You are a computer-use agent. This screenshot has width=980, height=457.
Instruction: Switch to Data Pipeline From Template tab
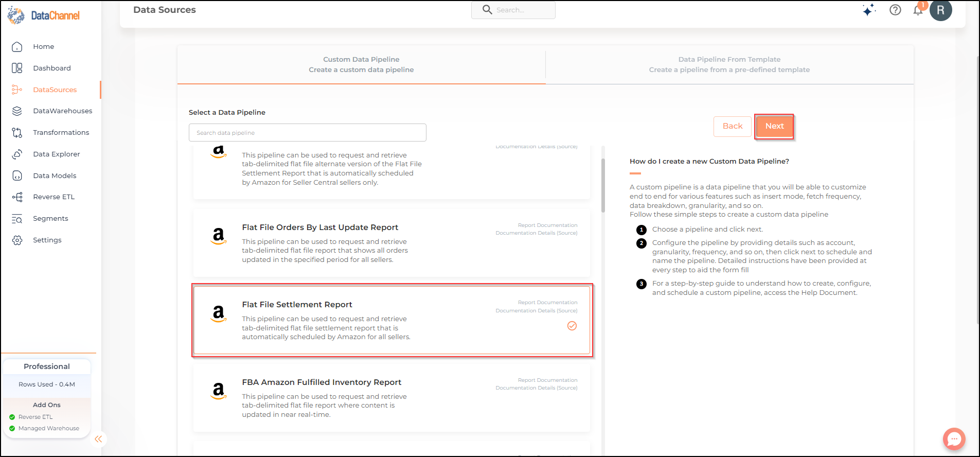[729, 65]
